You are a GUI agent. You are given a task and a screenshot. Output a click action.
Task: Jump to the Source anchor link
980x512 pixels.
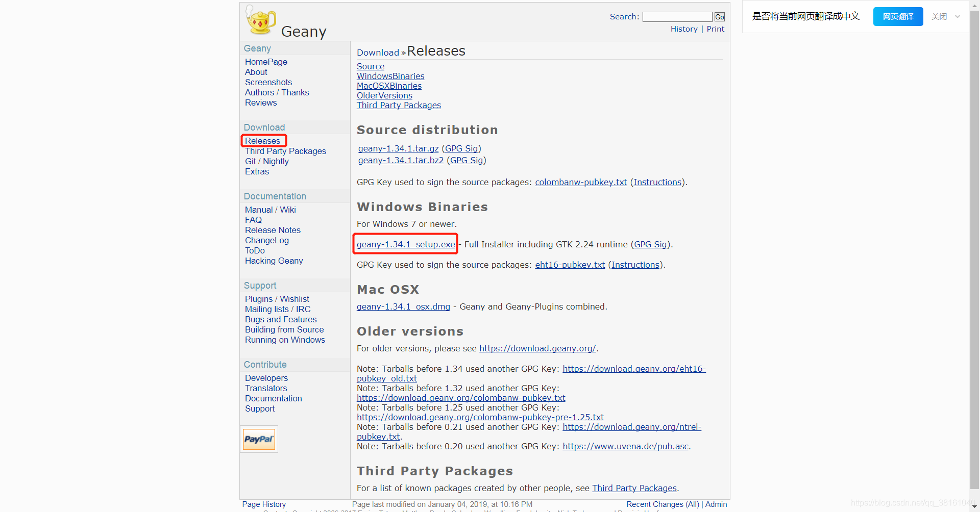click(371, 66)
